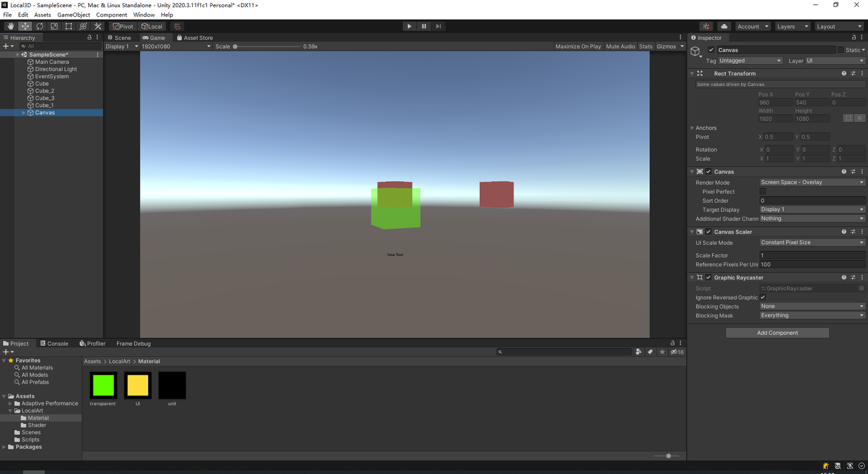Screen dimensions: 868x474
Task: Select the Rect tool
Action: tap(69, 27)
